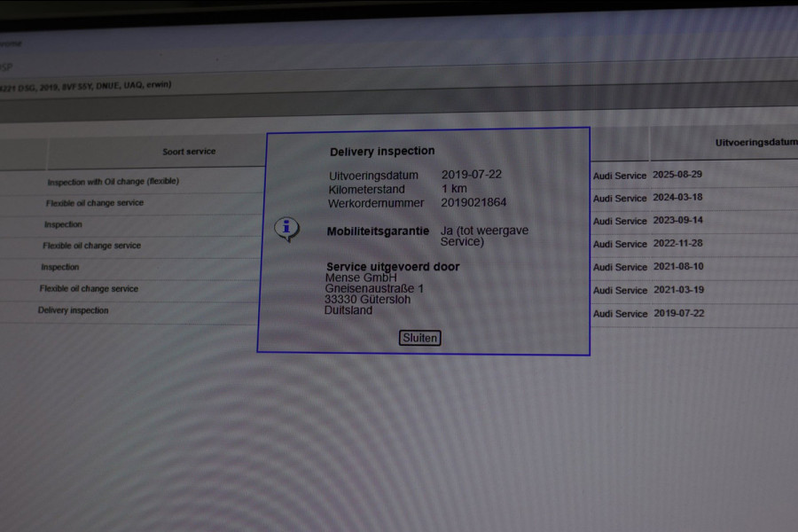
Task: Select 'Flexible oil change service' row dated 2021-03-19
Action: point(89,289)
